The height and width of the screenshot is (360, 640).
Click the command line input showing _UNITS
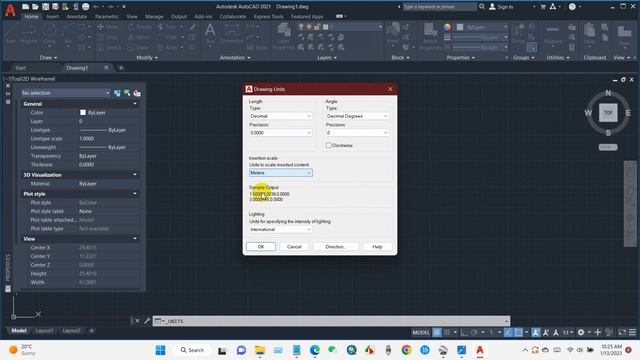331,321
